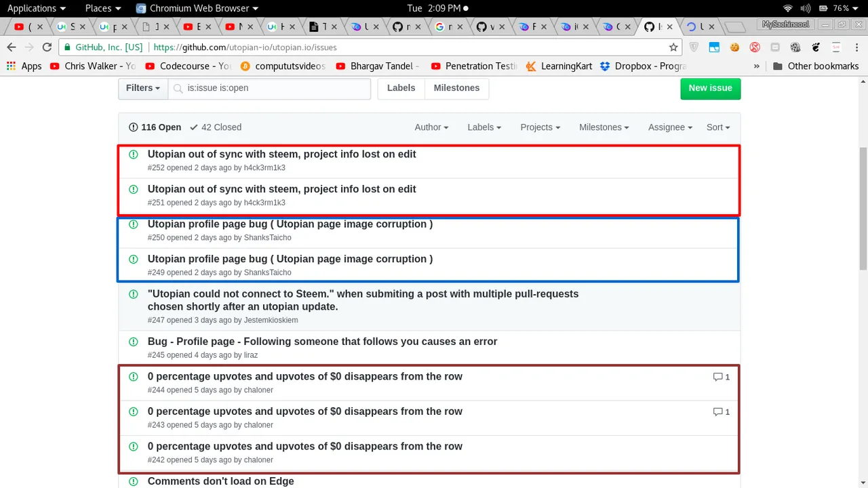Open comments via bubble icon on issue #244
Screen dimensions: 868x488
pos(717,377)
